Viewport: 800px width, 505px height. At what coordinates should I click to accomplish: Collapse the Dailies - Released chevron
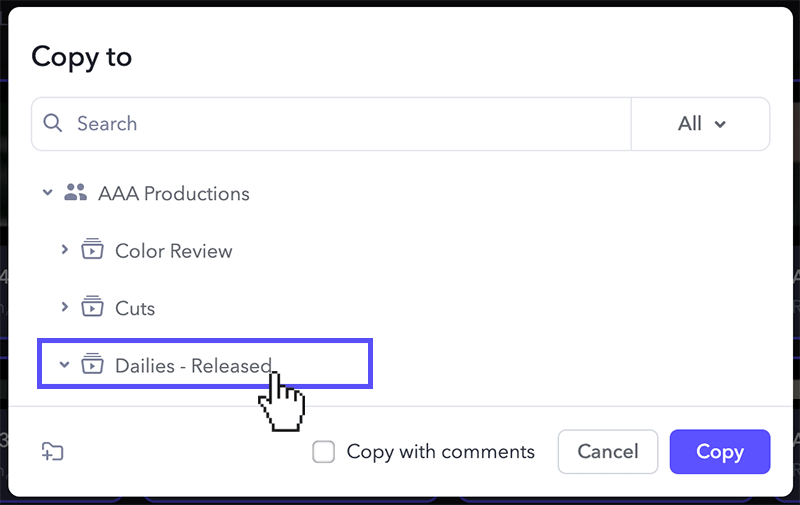coord(64,365)
